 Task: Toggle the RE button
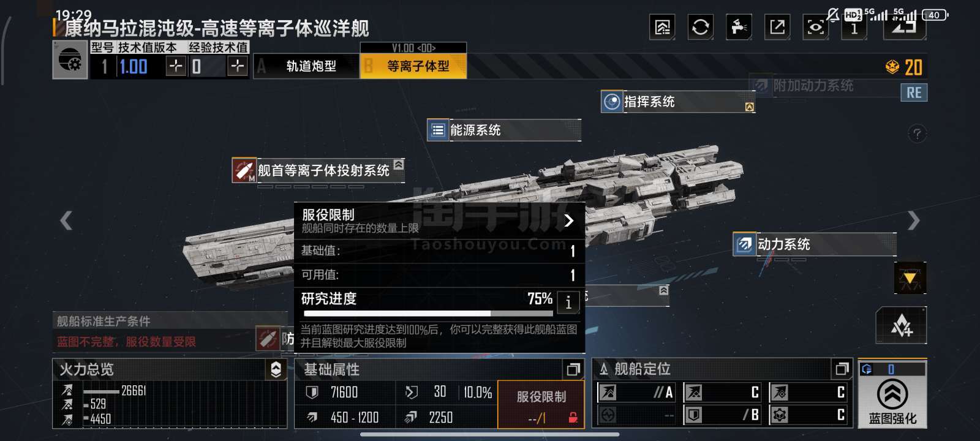(x=914, y=92)
